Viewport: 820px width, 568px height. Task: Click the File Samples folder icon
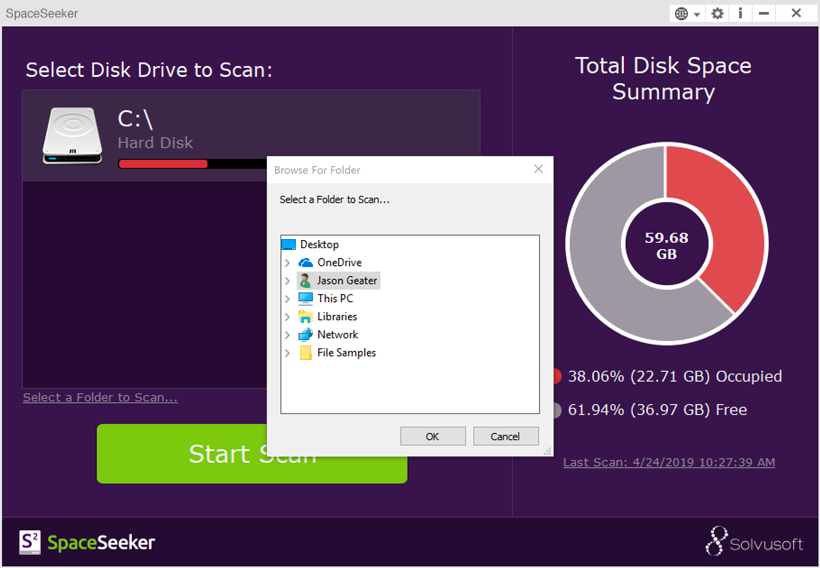click(306, 353)
